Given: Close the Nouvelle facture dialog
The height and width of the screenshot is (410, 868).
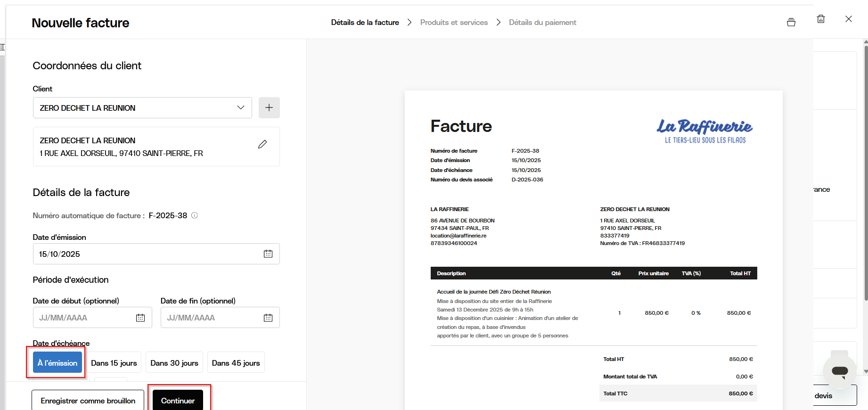Looking at the screenshot, I should pyautogui.click(x=849, y=19).
